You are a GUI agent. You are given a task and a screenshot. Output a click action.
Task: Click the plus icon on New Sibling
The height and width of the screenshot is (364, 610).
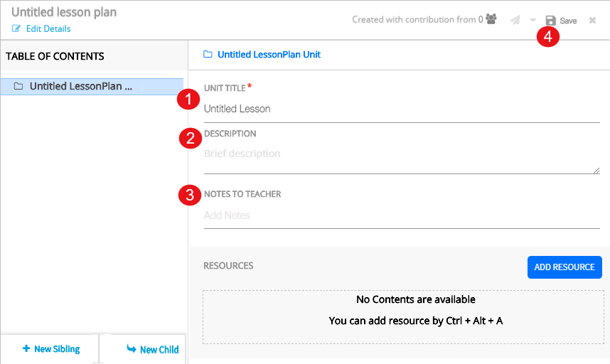coord(26,349)
